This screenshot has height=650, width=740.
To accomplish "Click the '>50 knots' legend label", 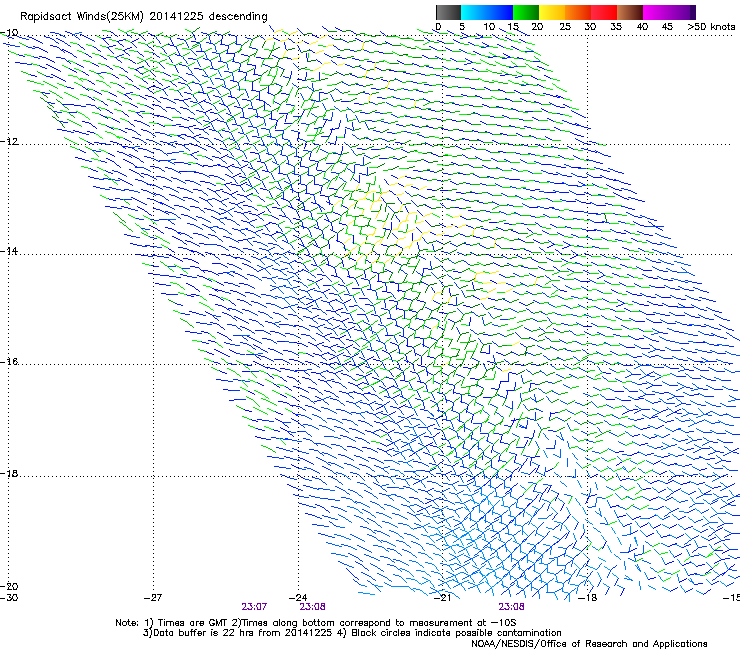I will [x=711, y=26].
